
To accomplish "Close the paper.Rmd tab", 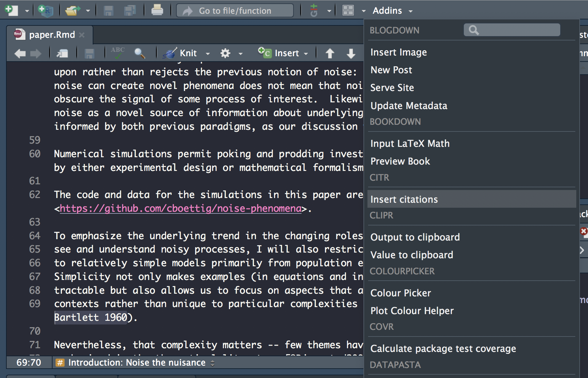I will [x=82, y=35].
